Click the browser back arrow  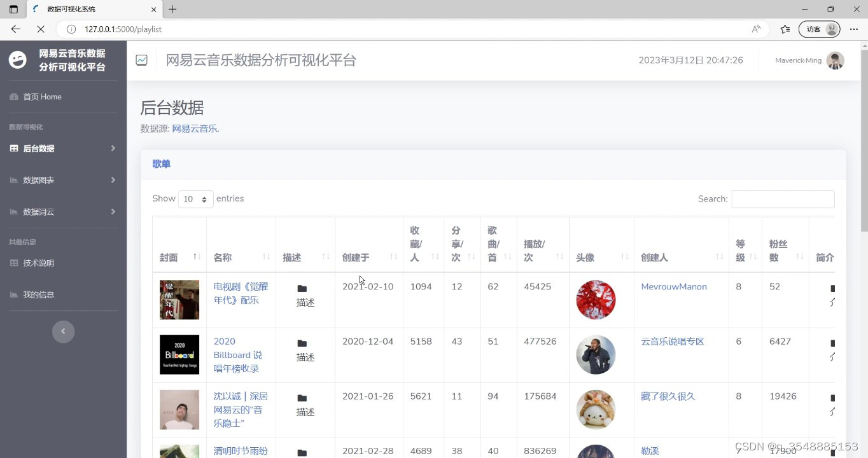[x=16, y=29]
